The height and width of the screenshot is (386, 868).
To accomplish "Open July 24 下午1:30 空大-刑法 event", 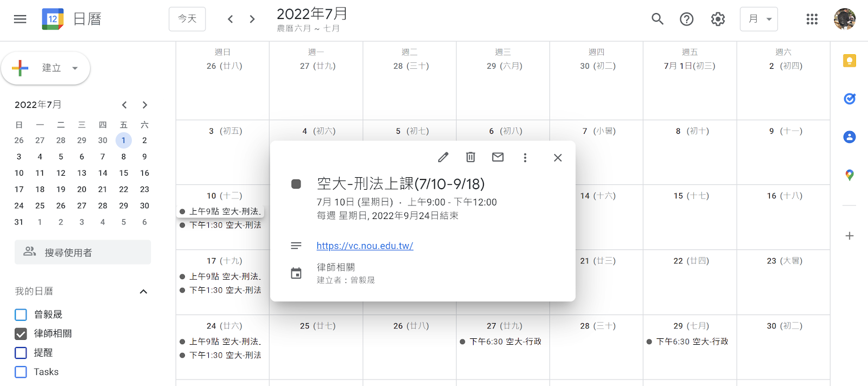I will (221, 355).
